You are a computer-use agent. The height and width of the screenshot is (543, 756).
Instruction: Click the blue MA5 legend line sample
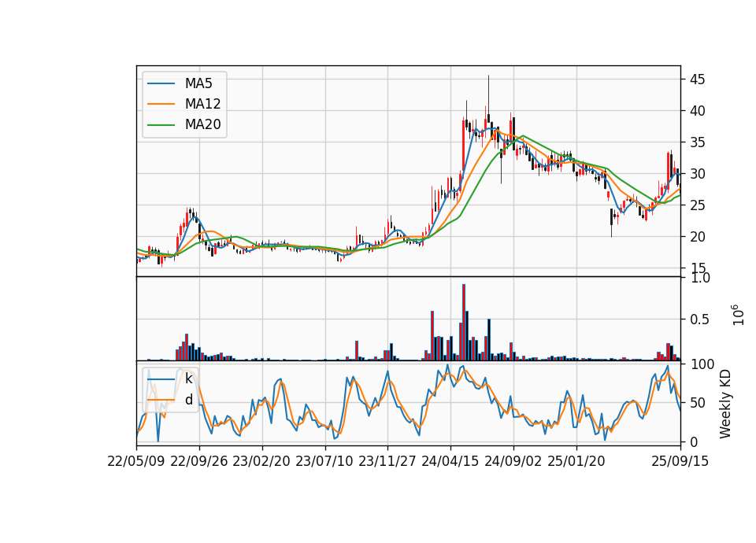pyautogui.click(x=161, y=84)
